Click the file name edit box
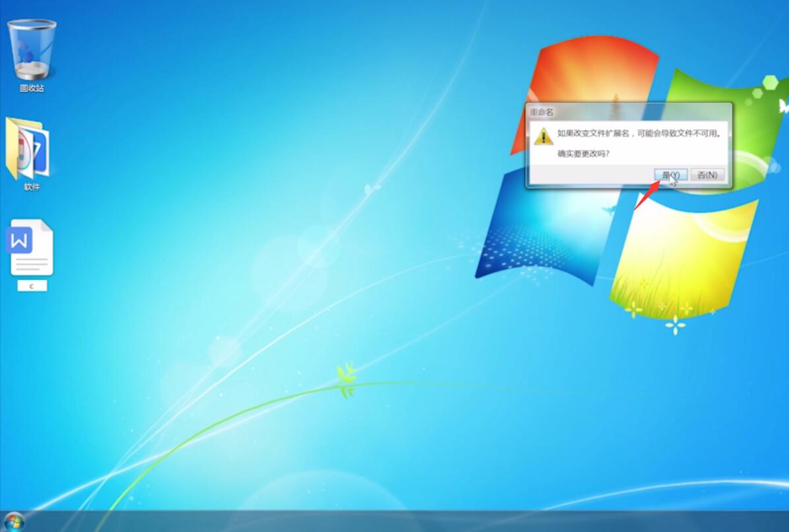Image resolution: width=789 pixels, height=532 pixels. 32,285
